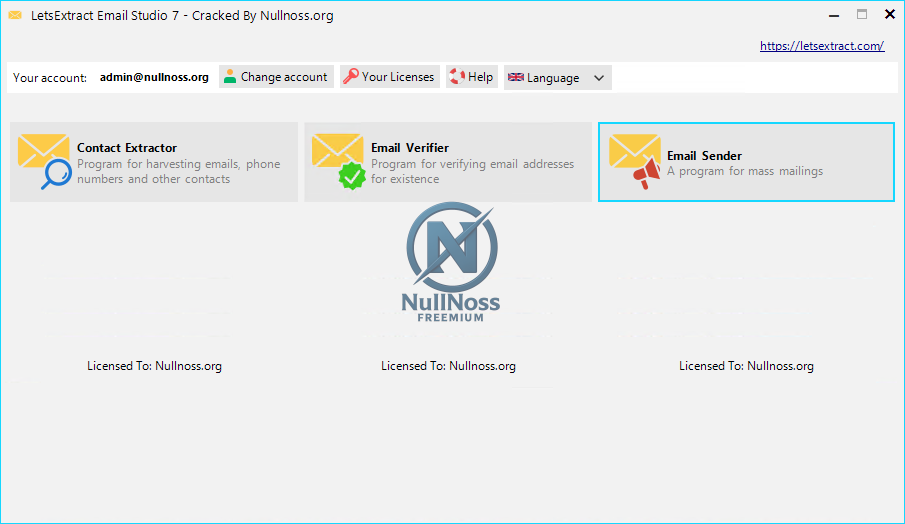Open Your Licenses from the toolbar

tap(398, 77)
